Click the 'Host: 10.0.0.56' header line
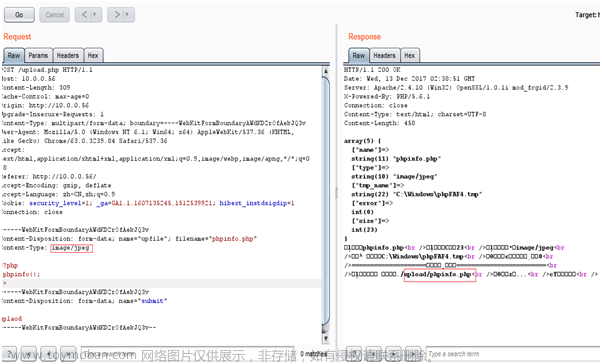The image size is (602, 364). tap(28, 79)
